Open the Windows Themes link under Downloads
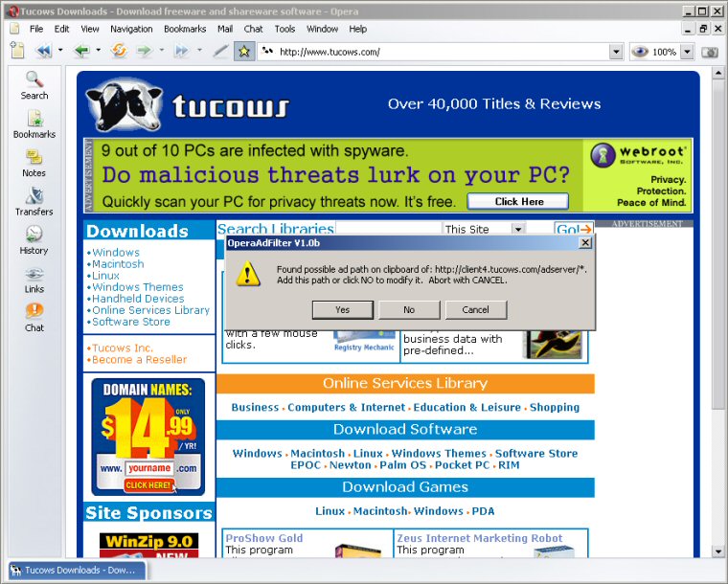This screenshot has width=728, height=584. 138,287
